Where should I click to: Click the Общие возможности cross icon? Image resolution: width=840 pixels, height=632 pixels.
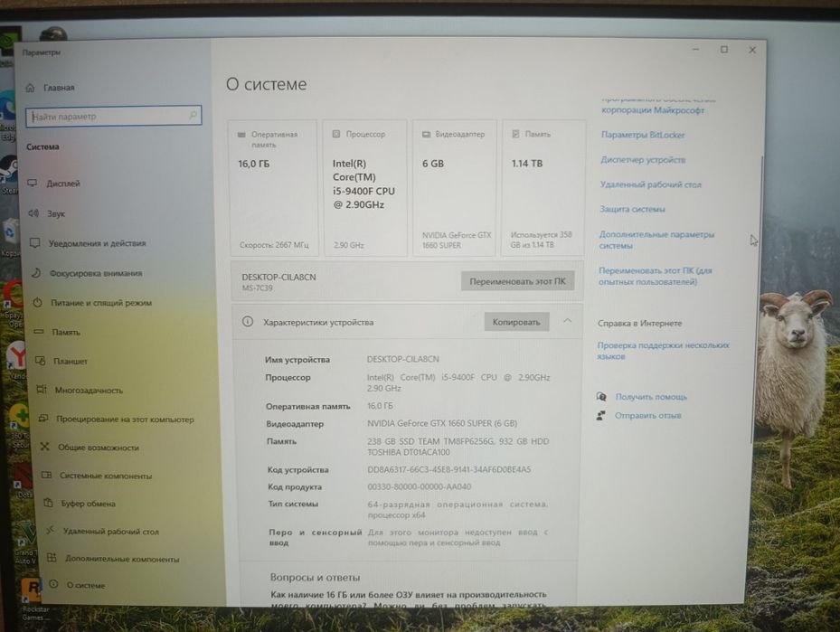(45, 447)
